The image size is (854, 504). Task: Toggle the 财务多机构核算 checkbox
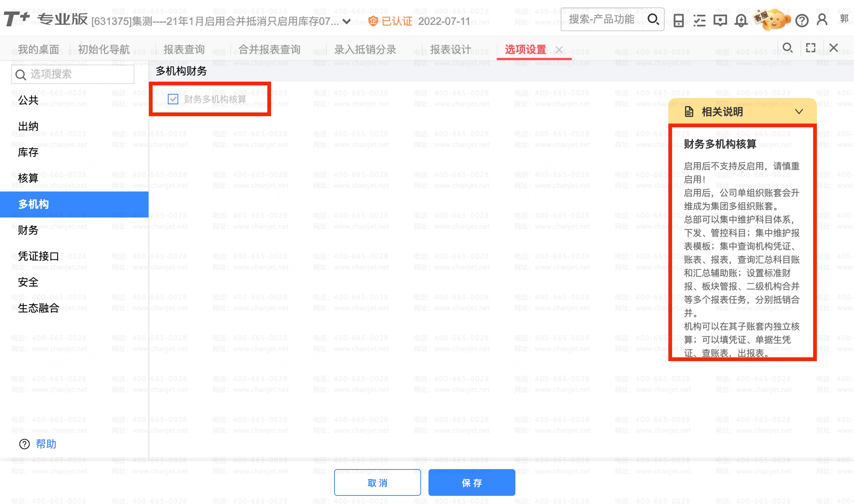(x=173, y=99)
